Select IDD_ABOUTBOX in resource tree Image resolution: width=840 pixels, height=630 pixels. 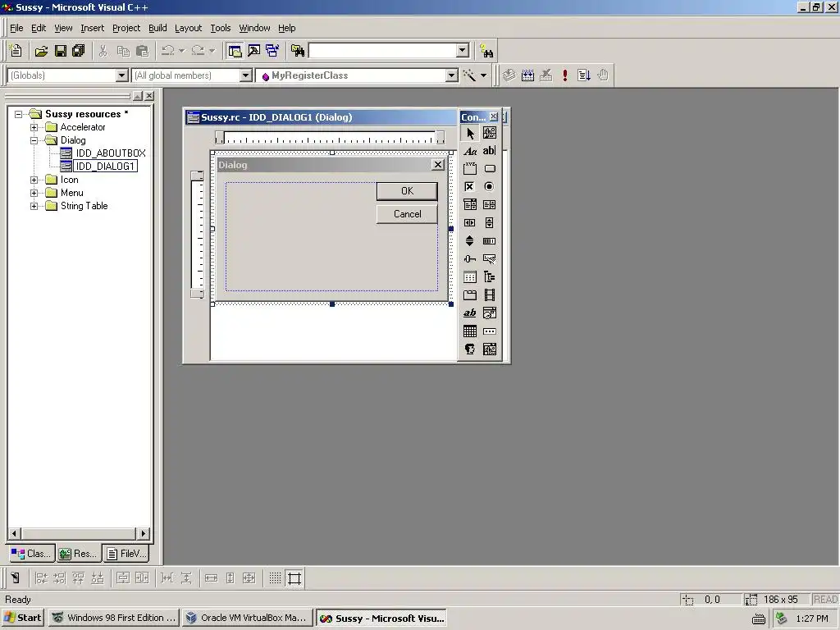click(x=111, y=153)
